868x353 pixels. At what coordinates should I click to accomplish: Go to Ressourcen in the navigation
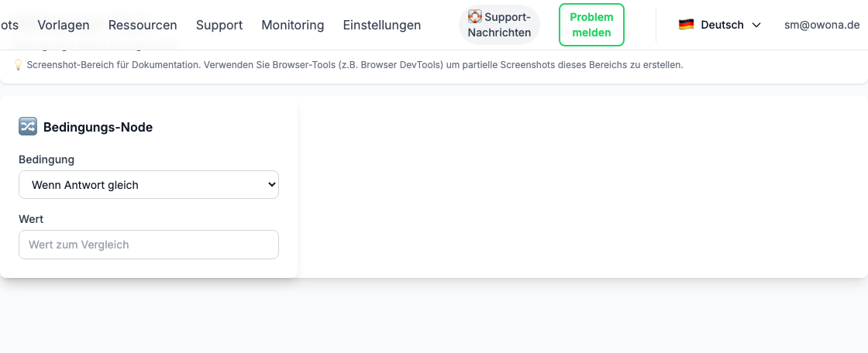coord(143,25)
